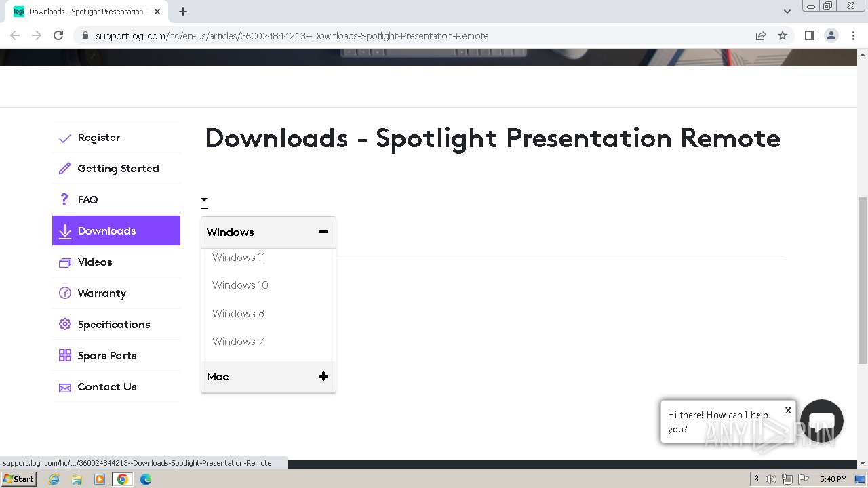This screenshot has width=868, height=488.
Task: Show hidden tray icons arrow
Action: click(756, 479)
